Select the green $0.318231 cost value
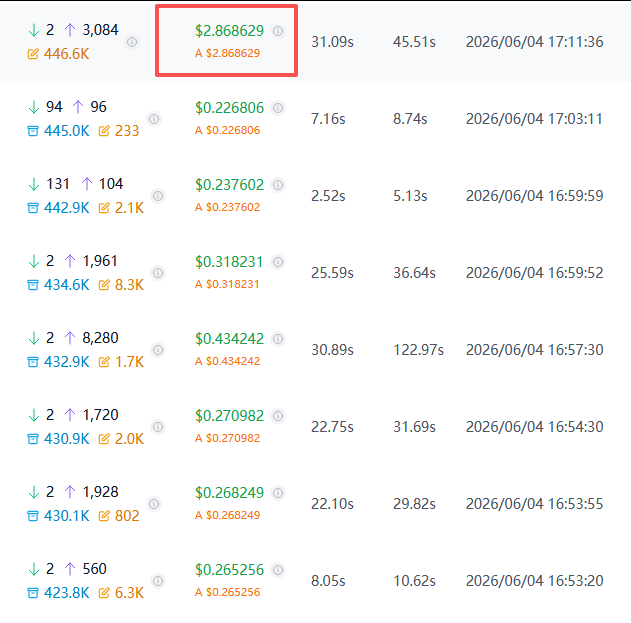 229,262
